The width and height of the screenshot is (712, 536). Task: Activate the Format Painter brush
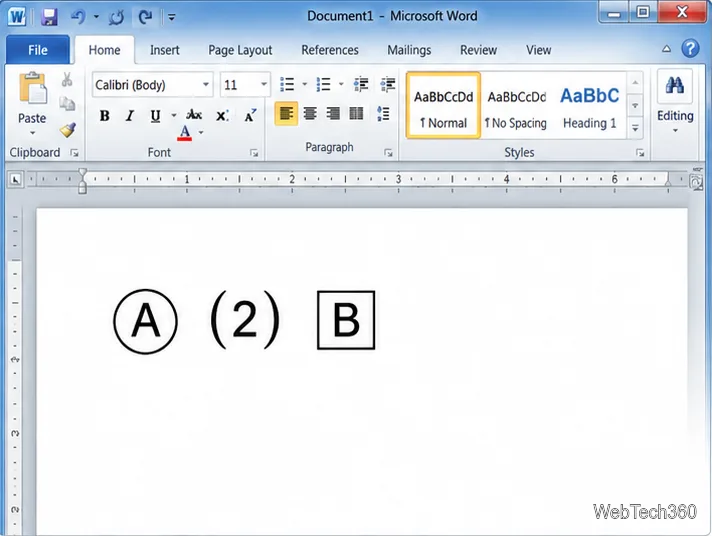pos(68,130)
